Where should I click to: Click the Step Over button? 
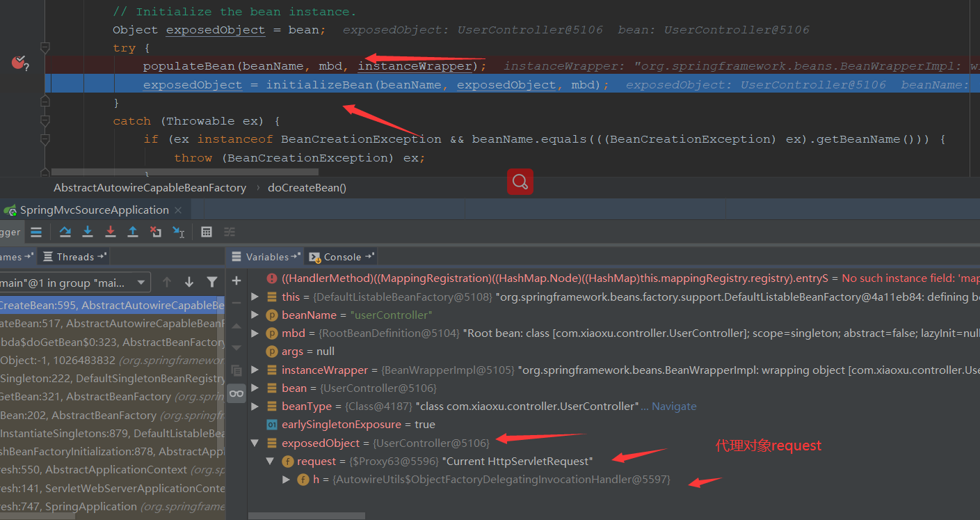pyautogui.click(x=65, y=233)
